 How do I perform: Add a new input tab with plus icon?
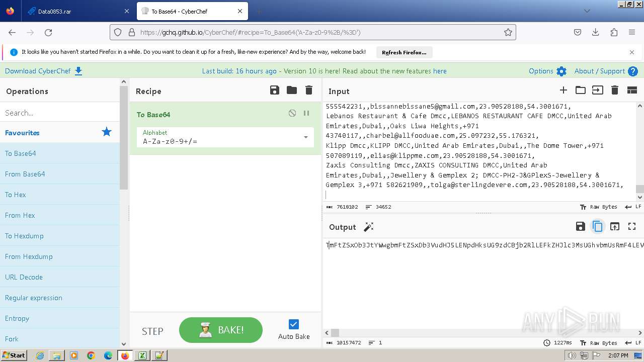coord(563,90)
